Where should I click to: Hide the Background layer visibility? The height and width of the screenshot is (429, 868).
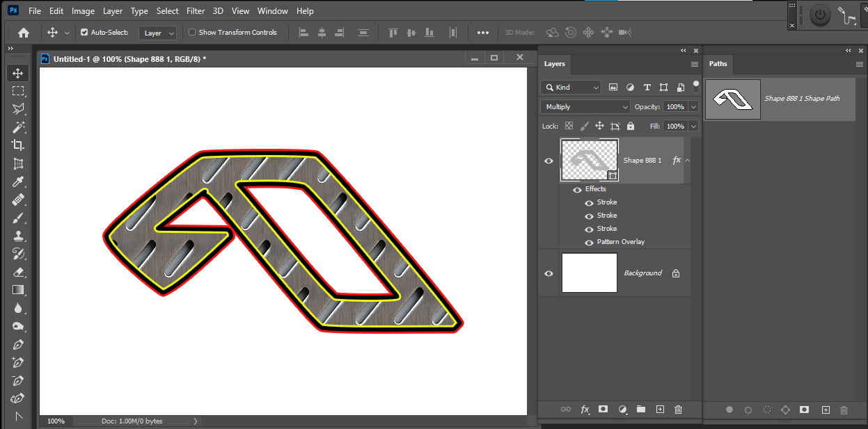(549, 273)
